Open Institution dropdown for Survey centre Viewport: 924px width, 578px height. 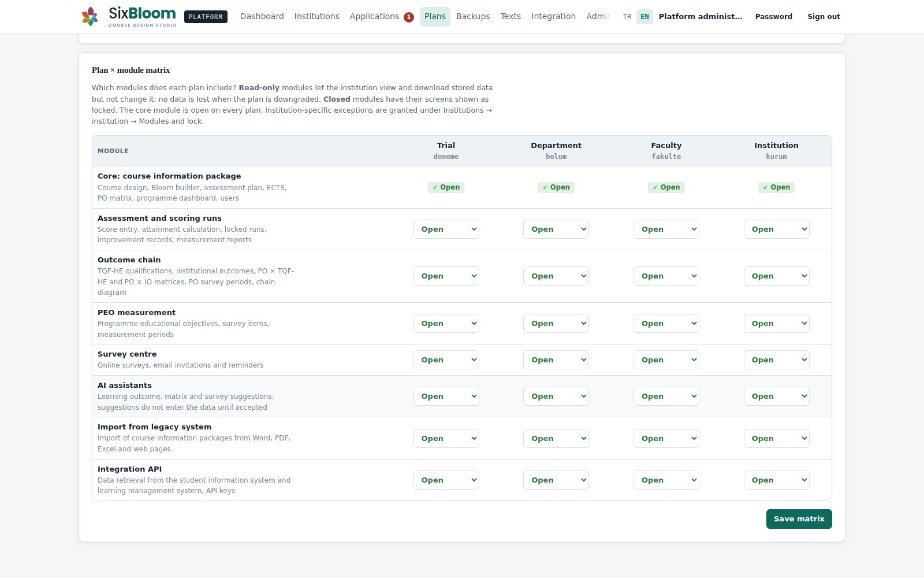click(x=776, y=360)
